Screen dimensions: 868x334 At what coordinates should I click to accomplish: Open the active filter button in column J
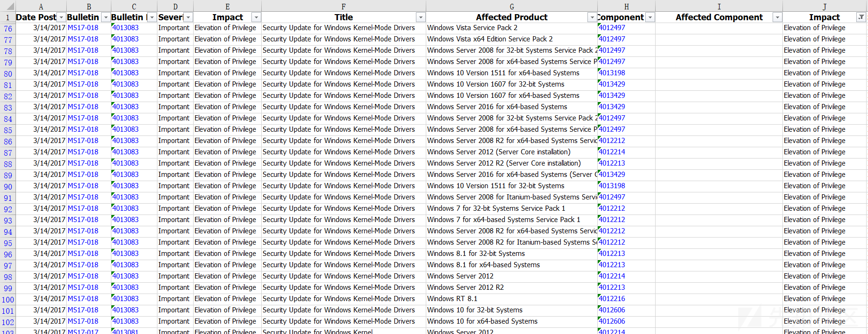(x=861, y=17)
